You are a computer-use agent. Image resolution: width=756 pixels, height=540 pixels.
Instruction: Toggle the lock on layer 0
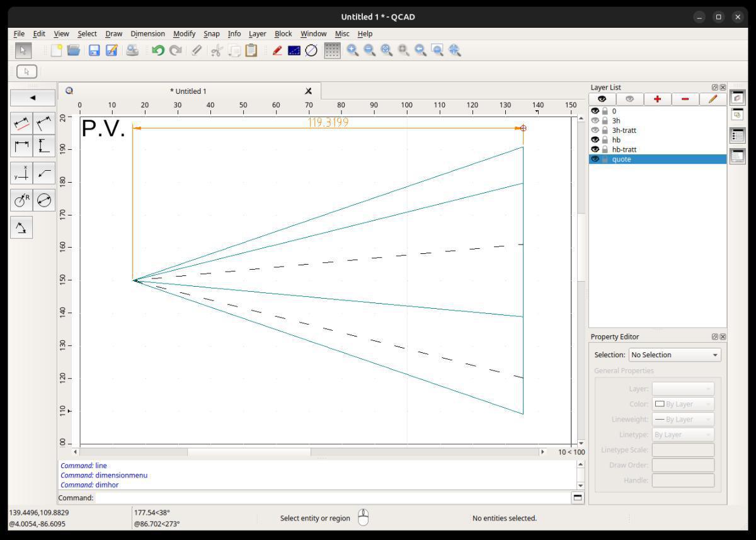pyautogui.click(x=605, y=111)
